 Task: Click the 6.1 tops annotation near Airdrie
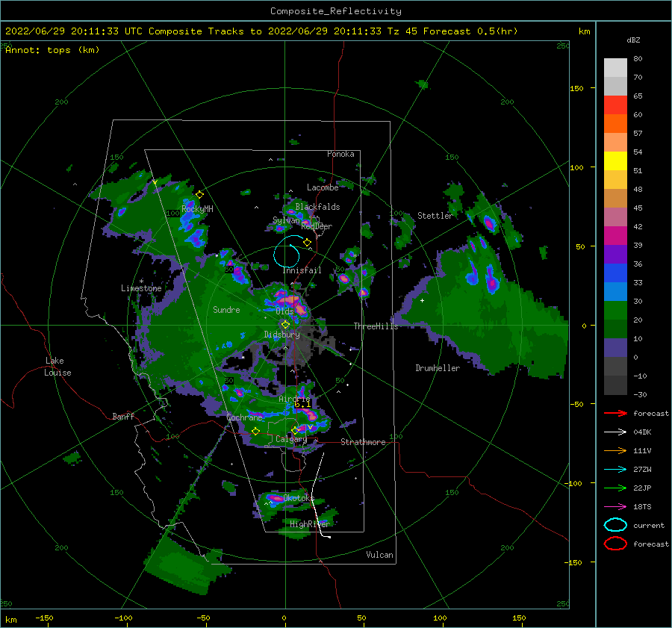[302, 404]
